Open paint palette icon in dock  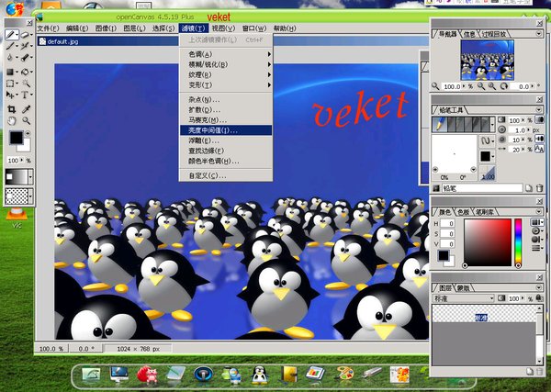pos(344,374)
